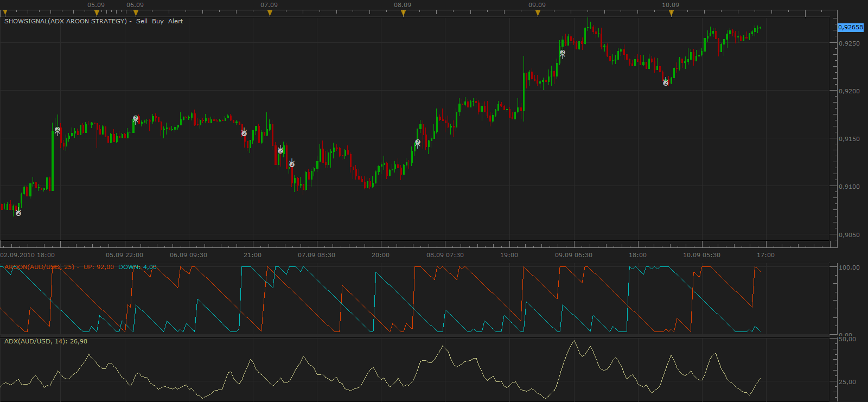Click the Sell legend label

(x=142, y=21)
